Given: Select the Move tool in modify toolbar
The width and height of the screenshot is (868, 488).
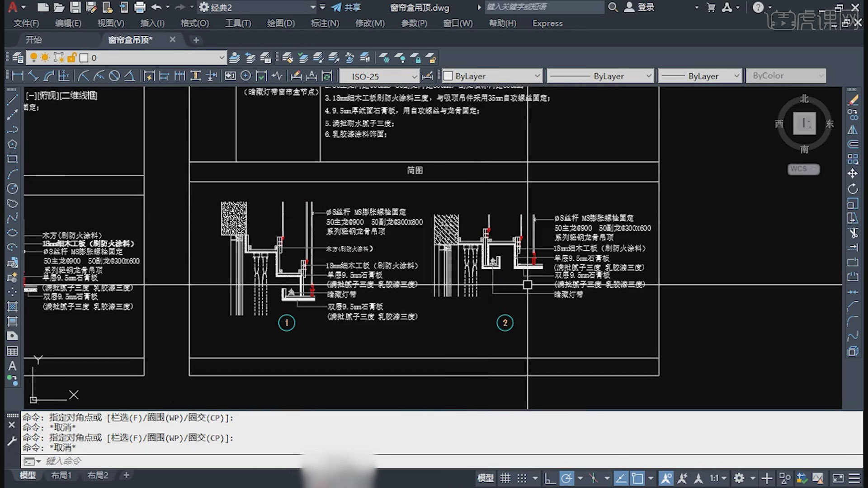Looking at the screenshot, I should pos(853,174).
